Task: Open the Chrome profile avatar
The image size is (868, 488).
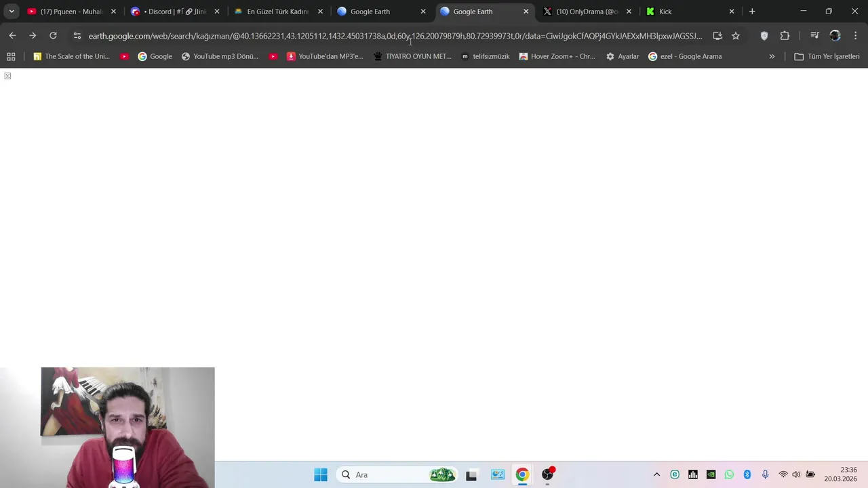Action: click(835, 36)
